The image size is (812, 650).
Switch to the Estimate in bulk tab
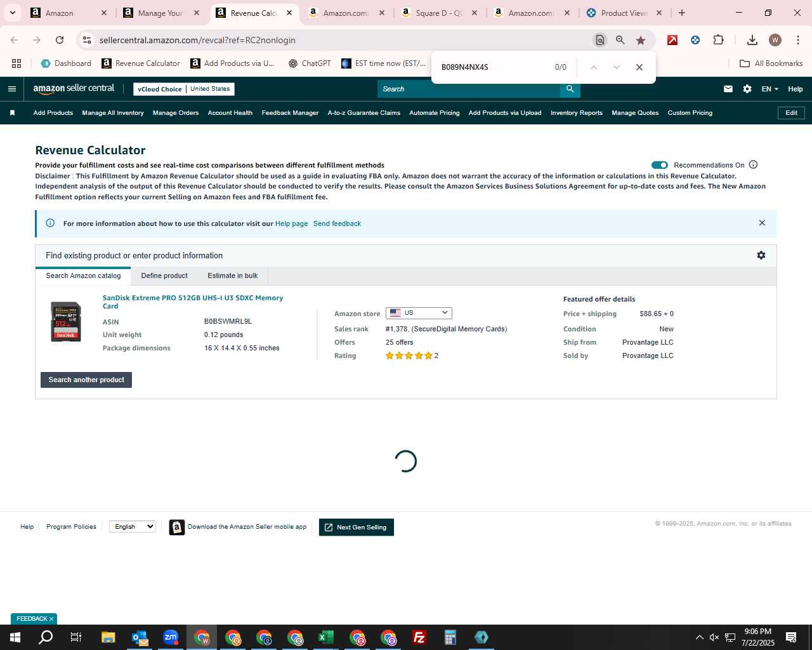[x=233, y=275]
